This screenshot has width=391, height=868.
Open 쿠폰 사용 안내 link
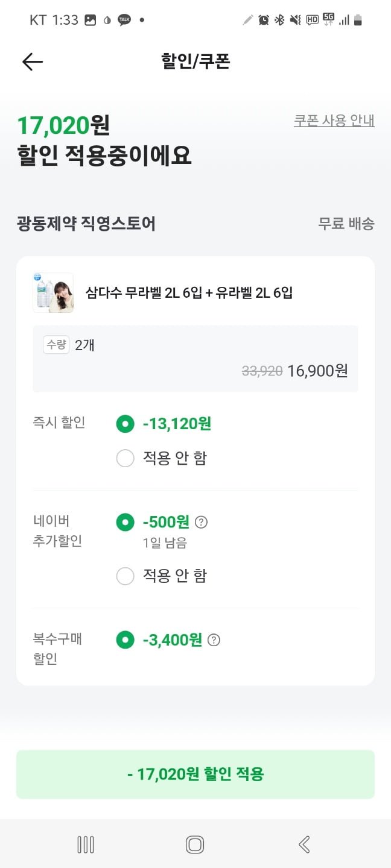point(334,121)
